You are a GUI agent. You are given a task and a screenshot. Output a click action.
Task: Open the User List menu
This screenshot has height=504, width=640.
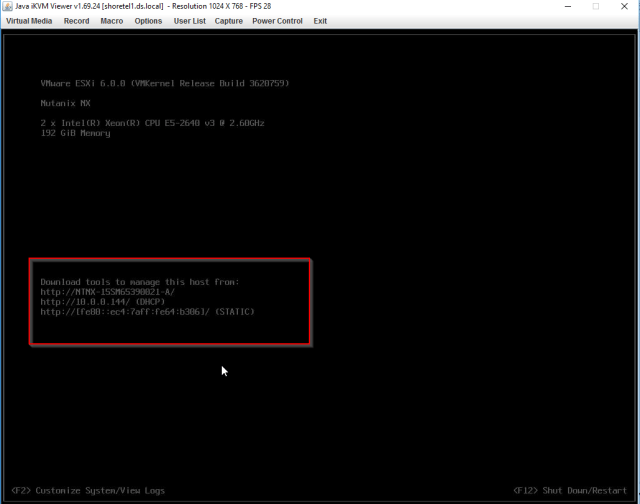(x=189, y=21)
